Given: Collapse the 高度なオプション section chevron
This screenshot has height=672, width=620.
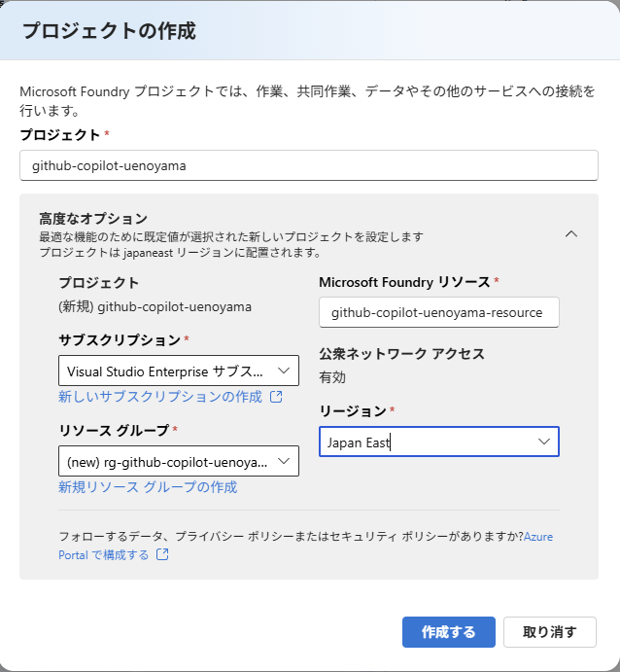Looking at the screenshot, I should click(571, 234).
